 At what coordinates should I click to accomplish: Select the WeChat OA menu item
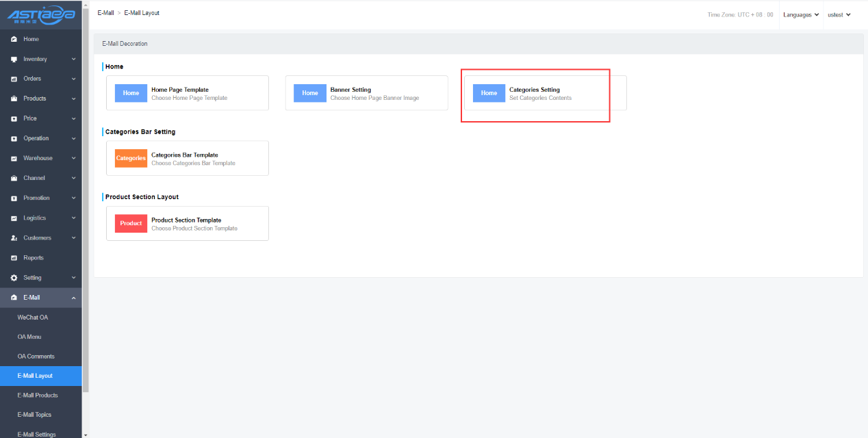coord(33,318)
